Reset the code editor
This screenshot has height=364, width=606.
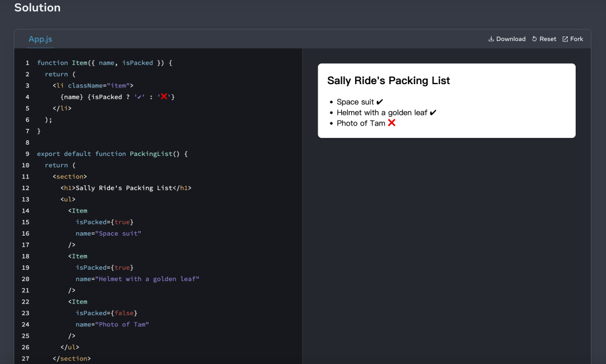pyautogui.click(x=544, y=39)
